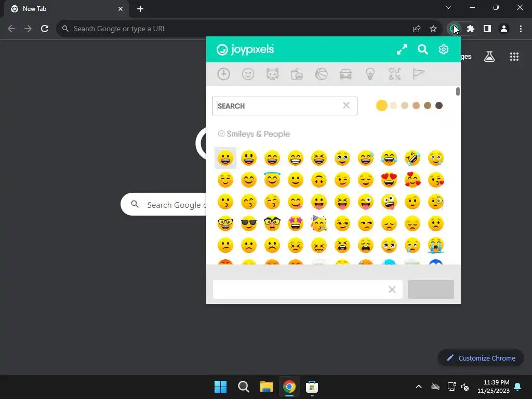Image resolution: width=532 pixels, height=399 pixels.
Task: Pick the upside-down face emoji
Action: pos(319,180)
